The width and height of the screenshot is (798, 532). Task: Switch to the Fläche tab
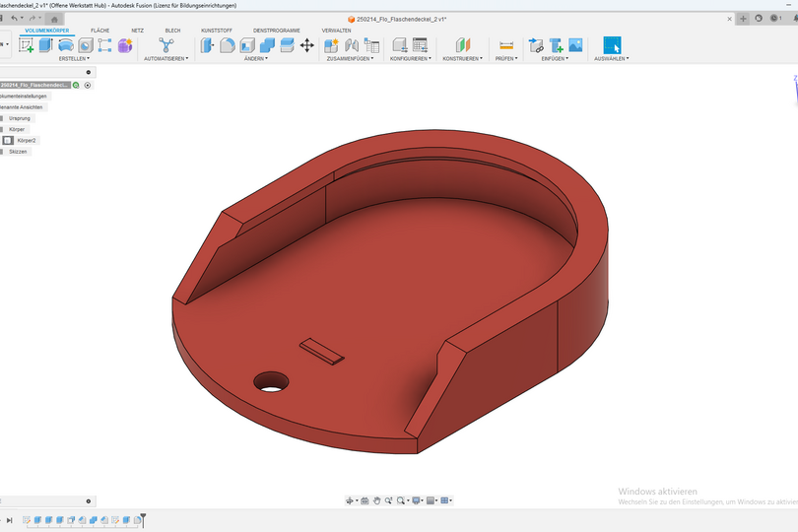point(100,31)
